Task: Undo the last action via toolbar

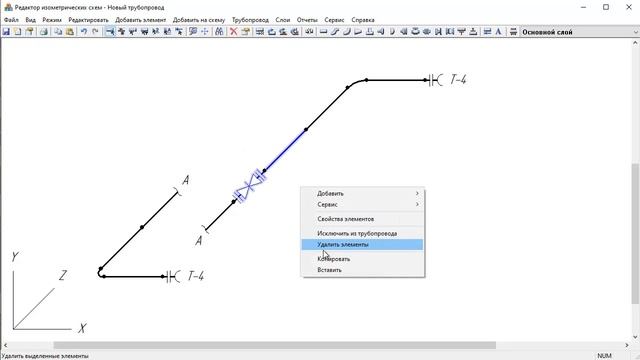Action: [84, 31]
